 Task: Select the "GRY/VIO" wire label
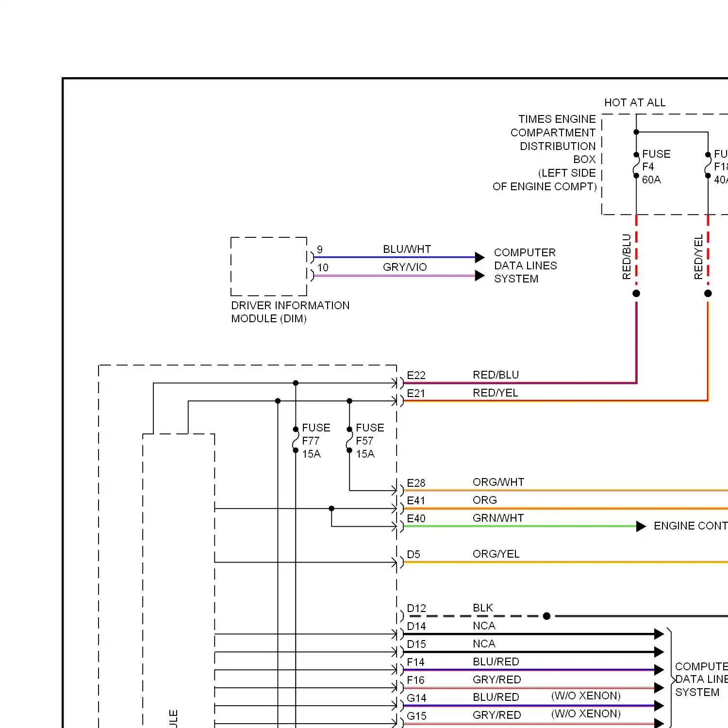coord(405,267)
